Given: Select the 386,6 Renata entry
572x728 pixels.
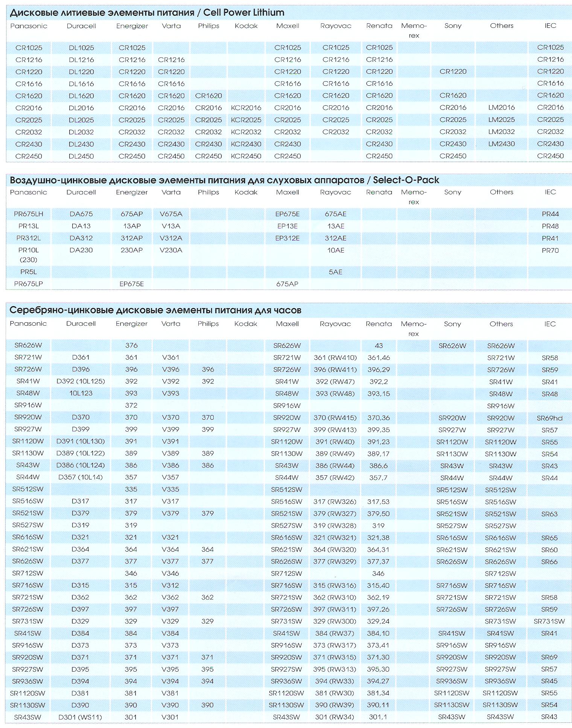Looking at the screenshot, I should pyautogui.click(x=379, y=466).
